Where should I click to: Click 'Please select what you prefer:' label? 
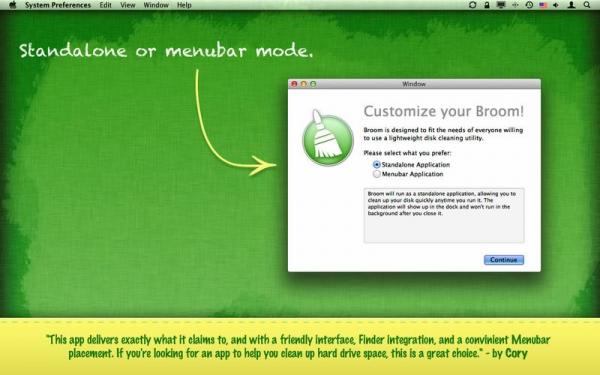coord(407,153)
